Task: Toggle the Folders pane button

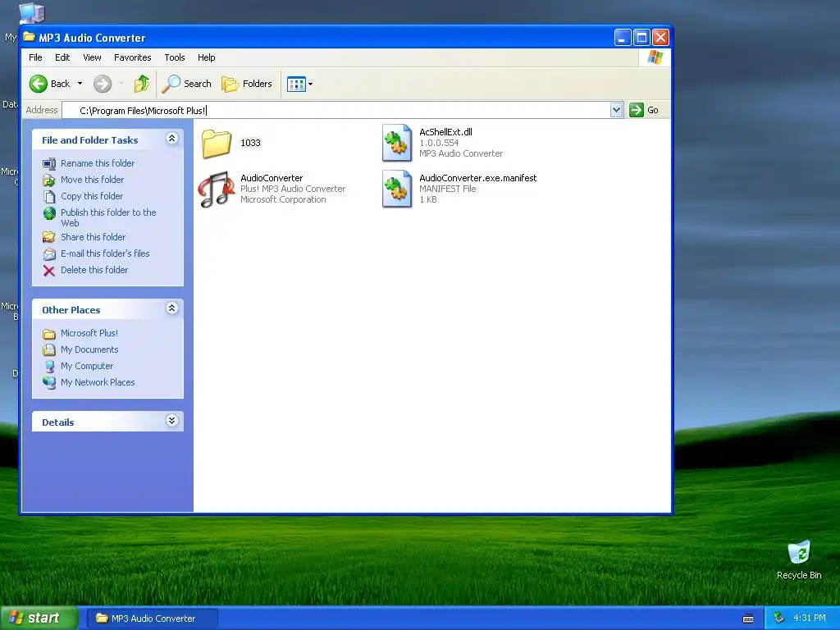Action: pyautogui.click(x=247, y=84)
